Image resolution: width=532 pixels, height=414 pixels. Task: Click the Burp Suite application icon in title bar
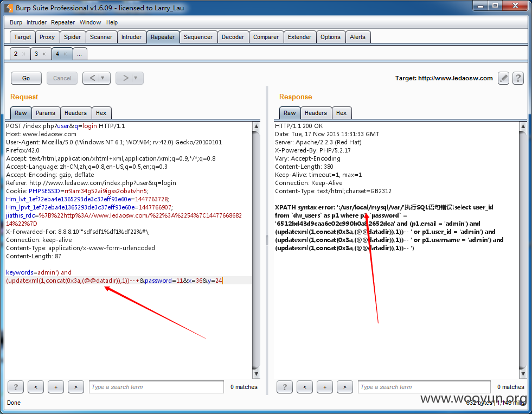point(9,8)
